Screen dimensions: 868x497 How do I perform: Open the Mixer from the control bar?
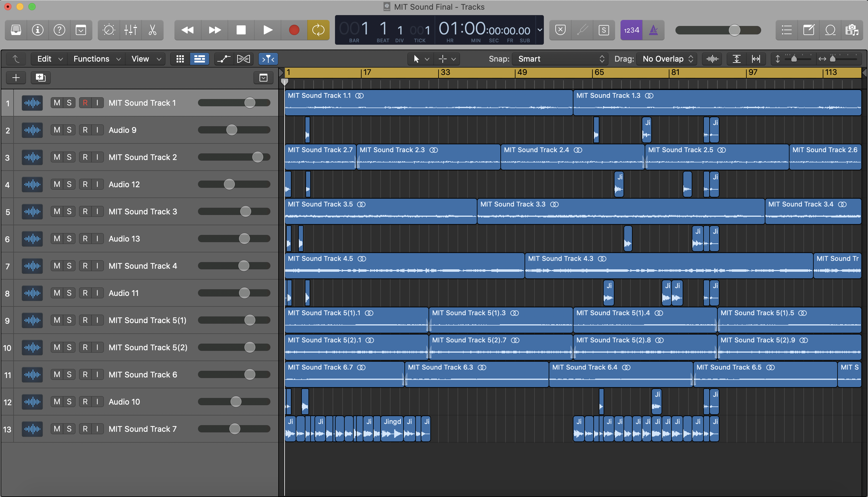[x=131, y=30]
